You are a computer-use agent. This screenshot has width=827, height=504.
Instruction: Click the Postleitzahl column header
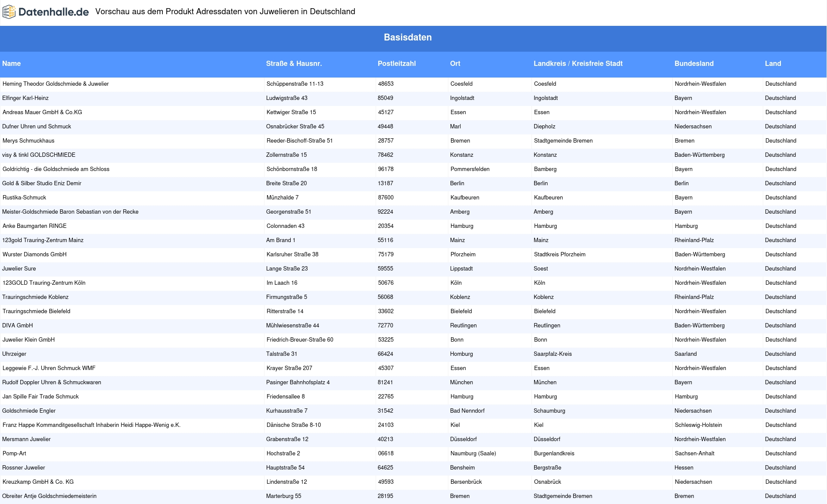(396, 64)
